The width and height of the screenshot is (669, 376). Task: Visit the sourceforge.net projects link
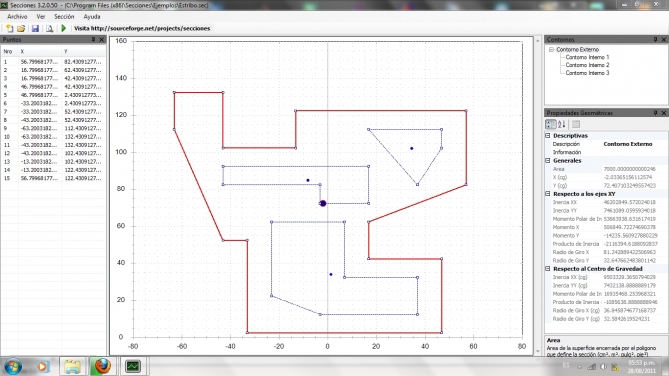pos(142,29)
